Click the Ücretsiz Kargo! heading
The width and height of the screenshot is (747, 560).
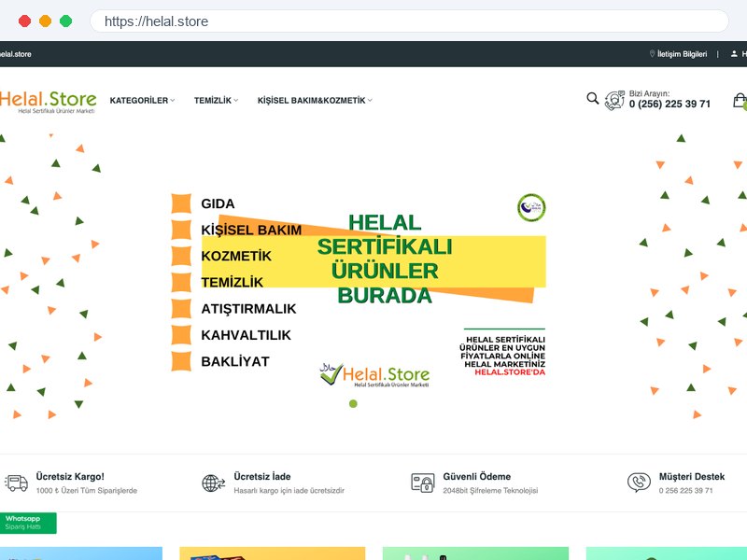click(x=70, y=477)
